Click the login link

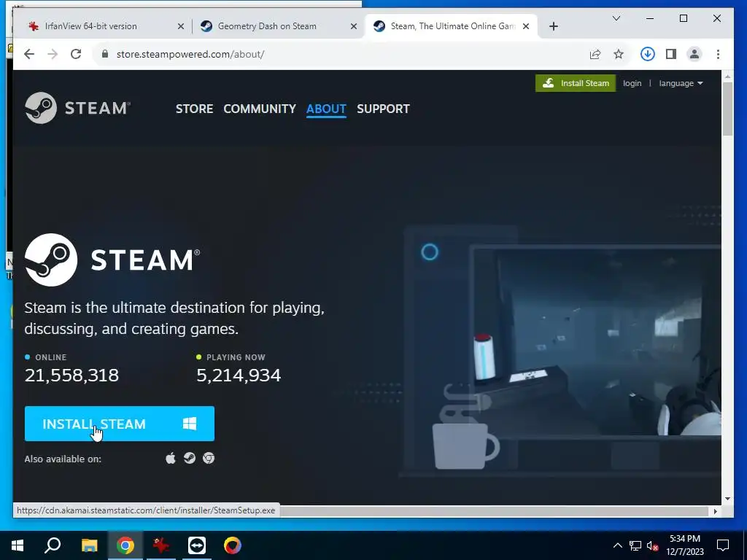(632, 83)
